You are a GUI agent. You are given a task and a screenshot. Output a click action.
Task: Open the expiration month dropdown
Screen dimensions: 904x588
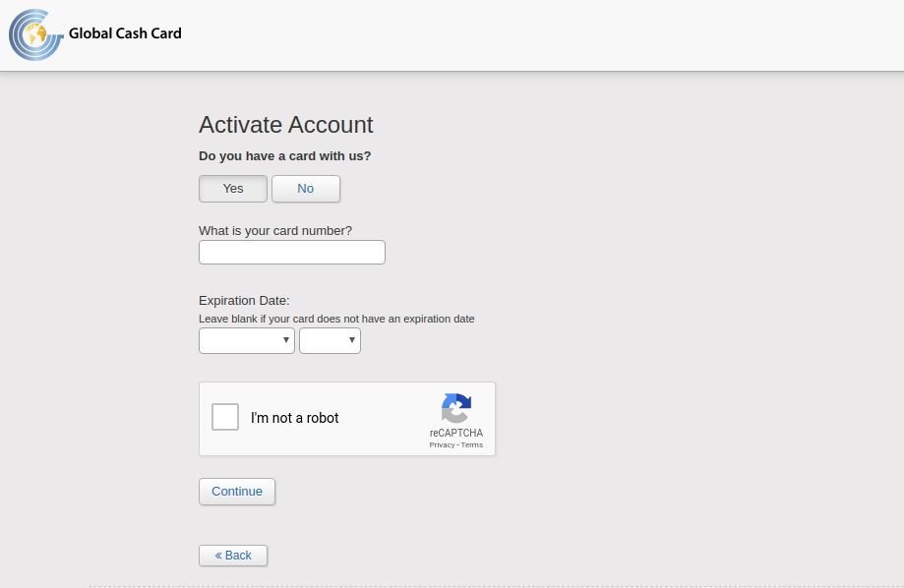pos(246,340)
